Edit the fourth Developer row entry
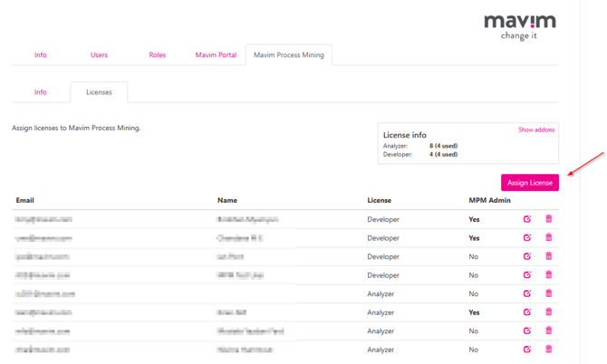 click(527, 275)
